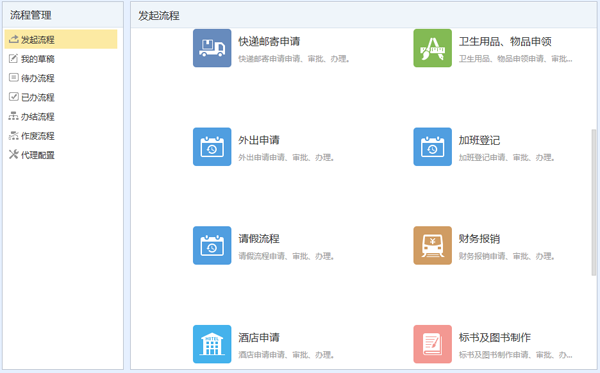Click description 请假流程申请、审批、办理。

pos(286,256)
